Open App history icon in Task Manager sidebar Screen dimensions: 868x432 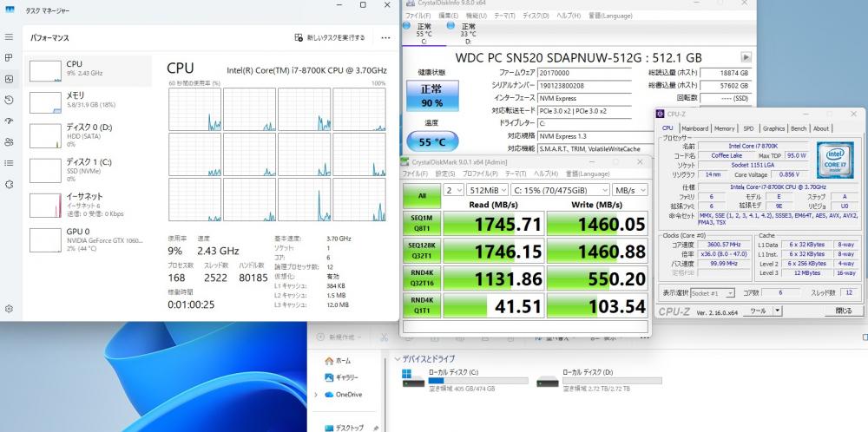point(9,100)
